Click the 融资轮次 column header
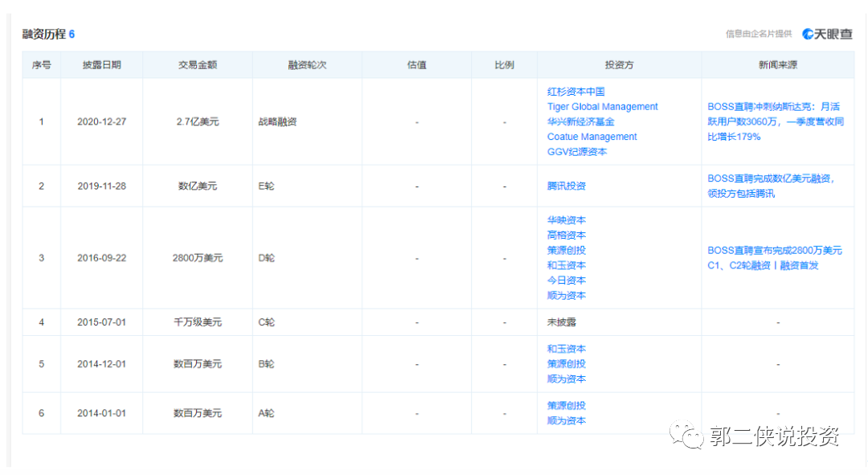Screen dimensions: 868x475 pos(307,65)
